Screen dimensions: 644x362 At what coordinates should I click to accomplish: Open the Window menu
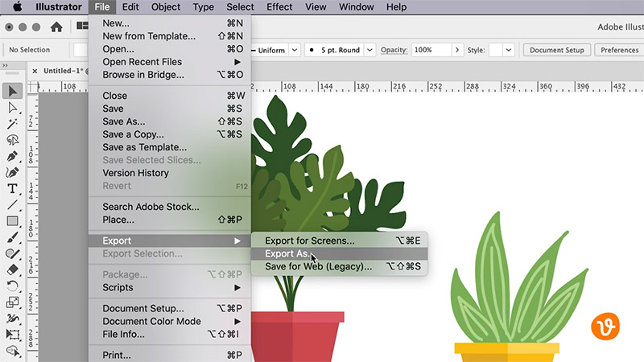click(356, 7)
